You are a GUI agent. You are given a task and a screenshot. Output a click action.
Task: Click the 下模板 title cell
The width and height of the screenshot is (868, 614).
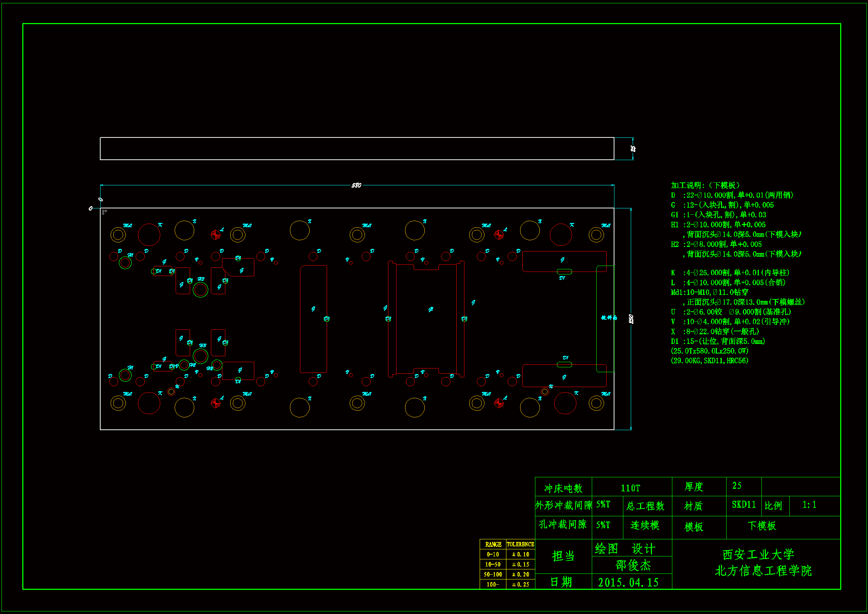762,526
